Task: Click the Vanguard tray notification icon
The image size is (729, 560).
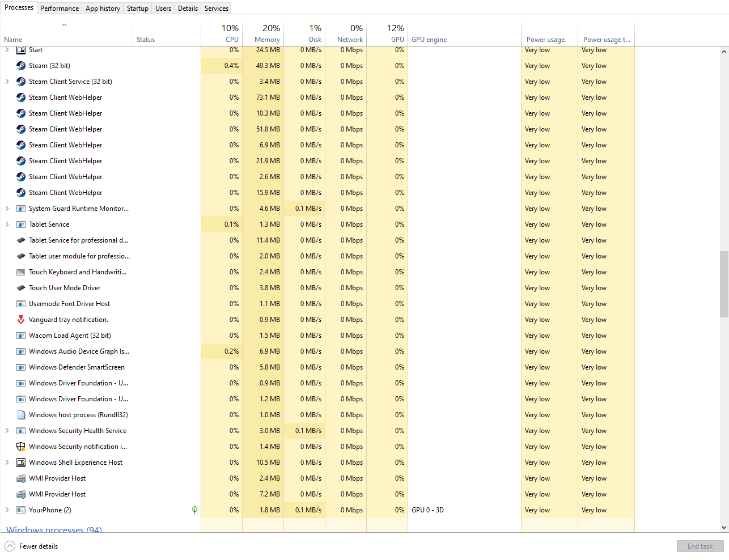Action: coord(21,320)
